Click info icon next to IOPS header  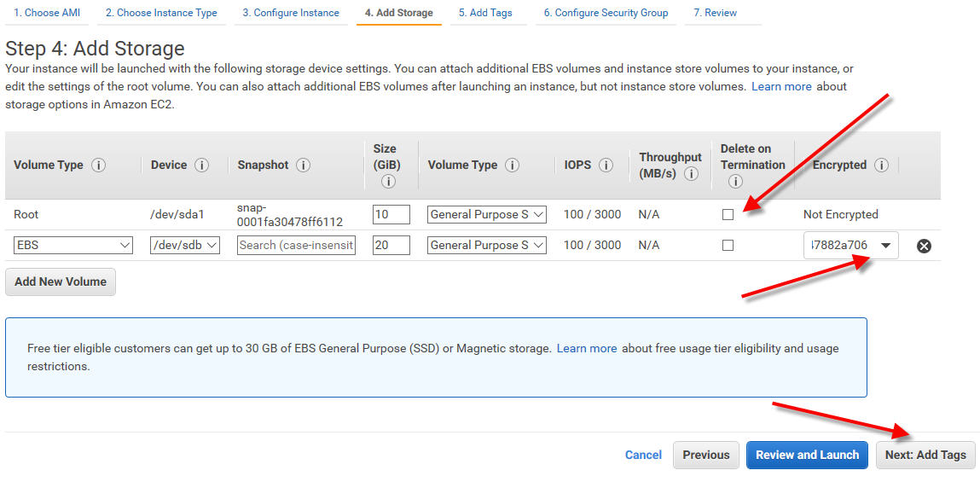coord(606,166)
